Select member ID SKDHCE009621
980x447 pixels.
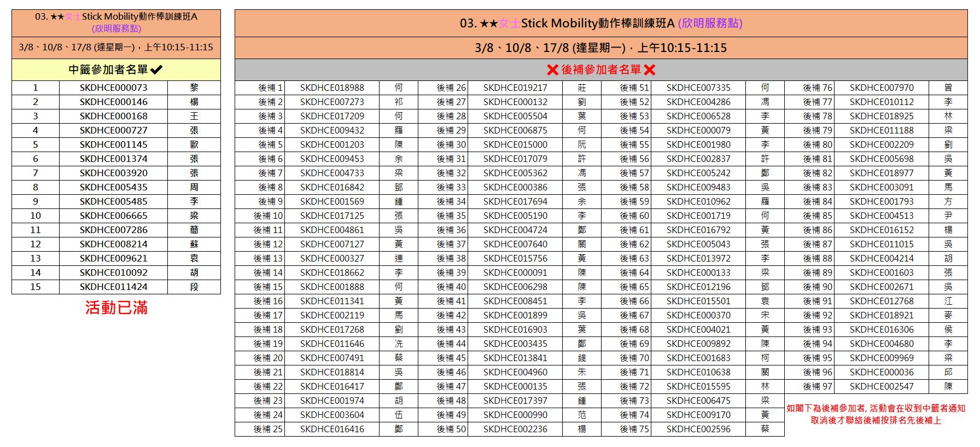tap(113, 258)
